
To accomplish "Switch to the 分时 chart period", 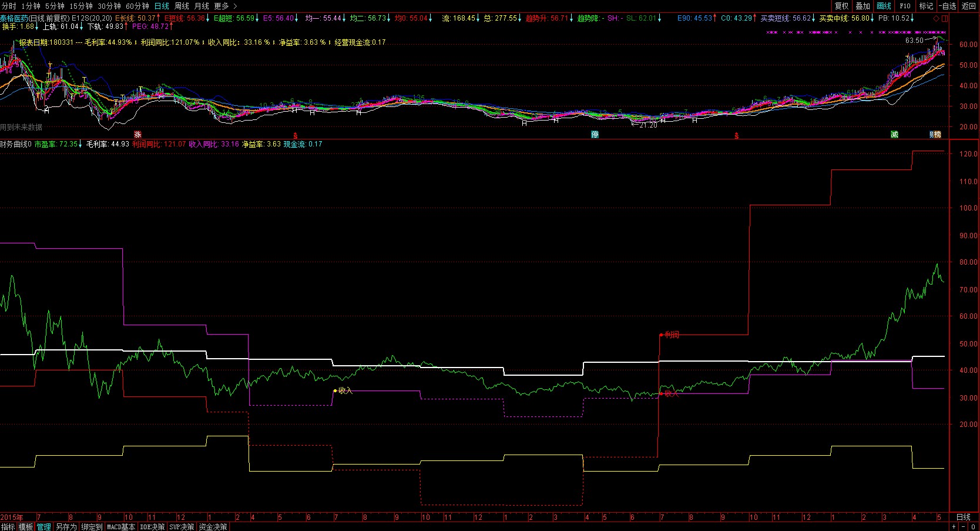I will point(8,6).
